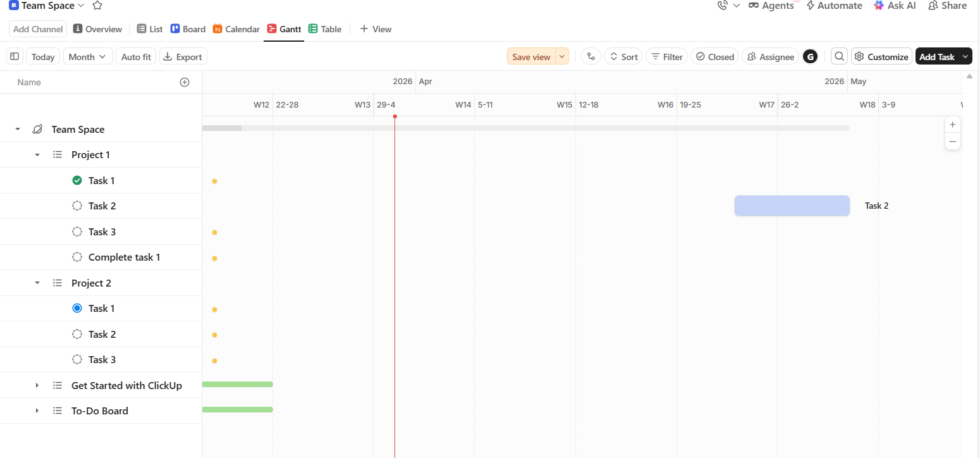Switch to List view tab

click(x=150, y=29)
